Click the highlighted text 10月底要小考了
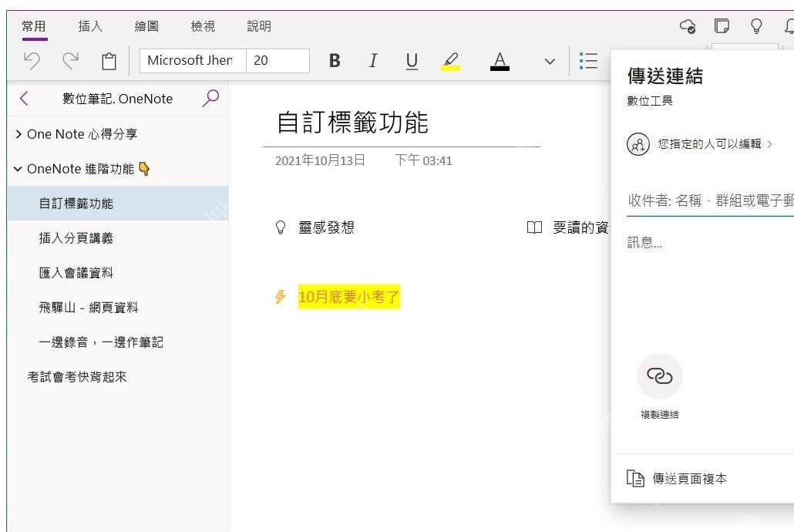 349,296
